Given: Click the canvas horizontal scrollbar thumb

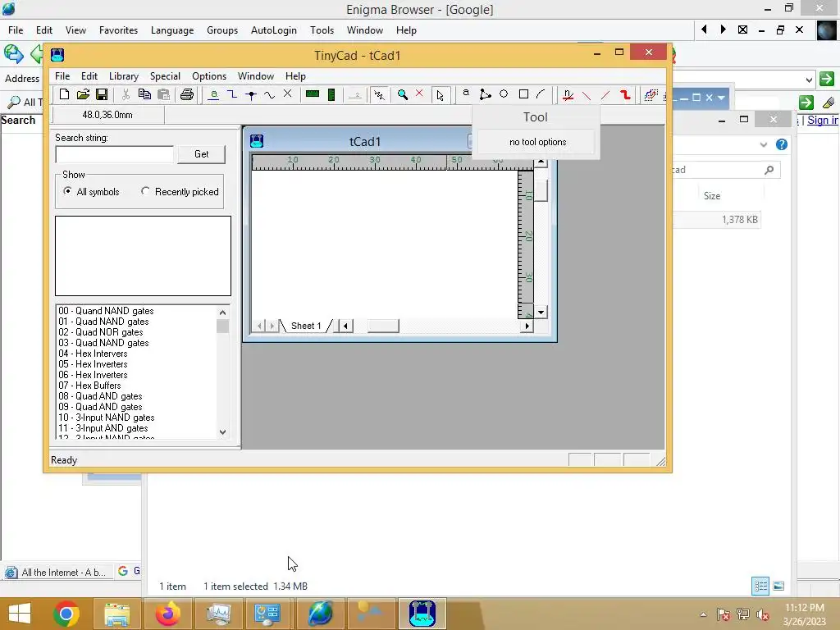Looking at the screenshot, I should click(383, 326).
